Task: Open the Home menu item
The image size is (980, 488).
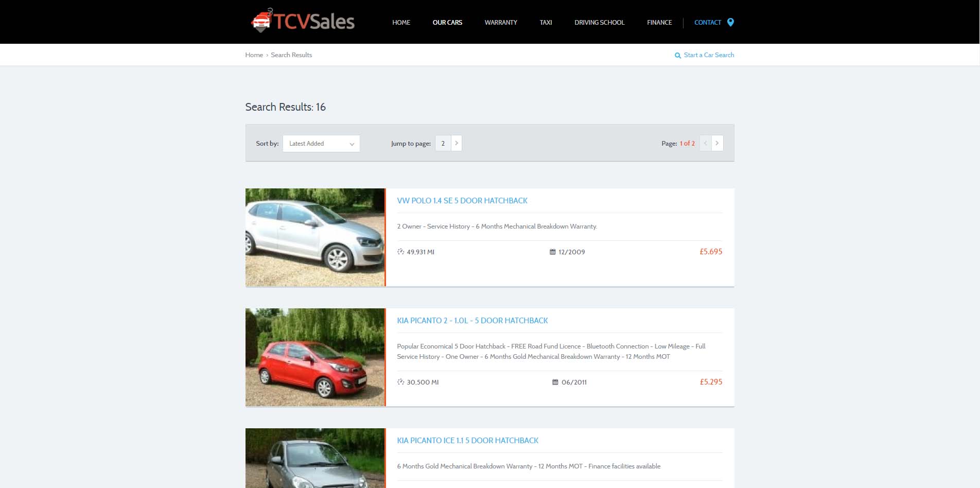Action: [x=401, y=23]
